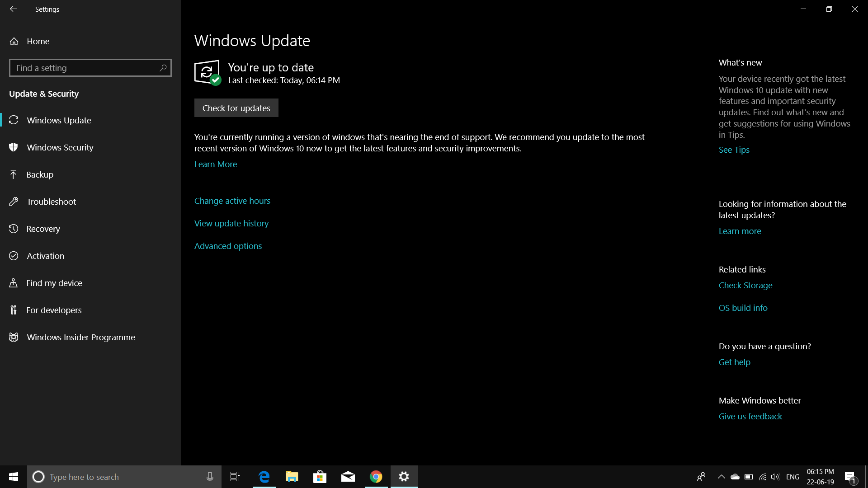Open the Recovery section
This screenshot has height=488, width=868.
[90, 229]
